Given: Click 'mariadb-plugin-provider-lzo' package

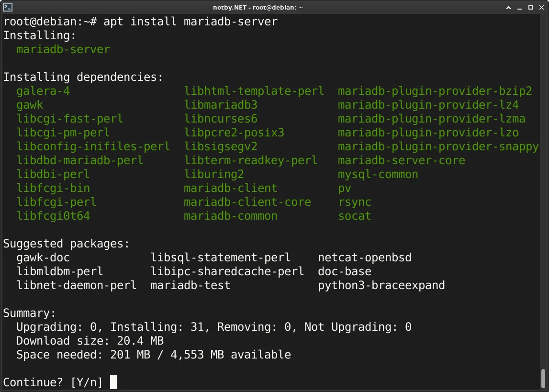Looking at the screenshot, I should click(428, 133).
